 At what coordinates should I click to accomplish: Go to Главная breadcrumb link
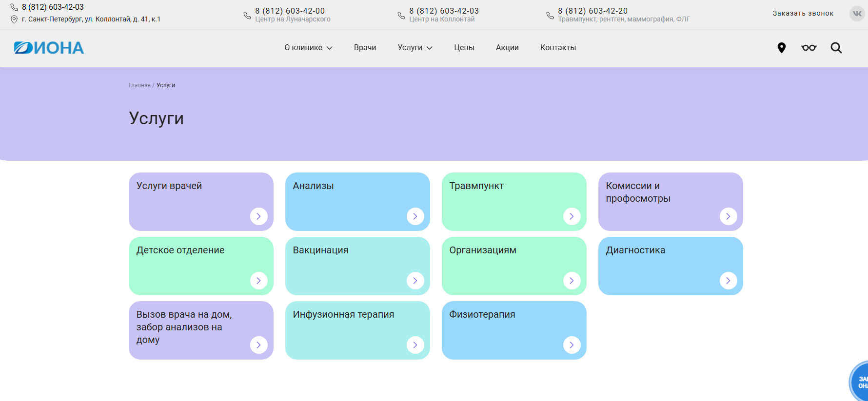coord(139,85)
